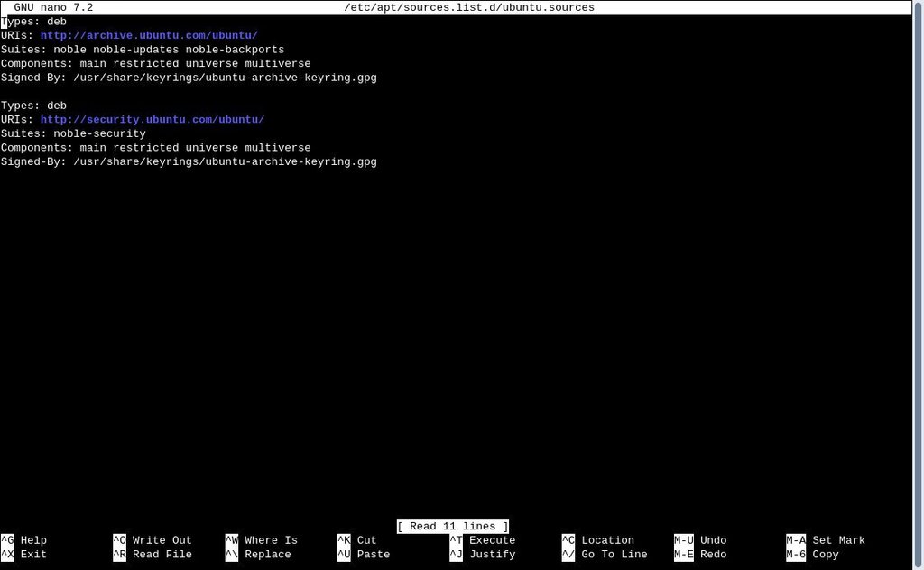Click the first Components line
This screenshot has width=924, height=570.
click(155, 64)
